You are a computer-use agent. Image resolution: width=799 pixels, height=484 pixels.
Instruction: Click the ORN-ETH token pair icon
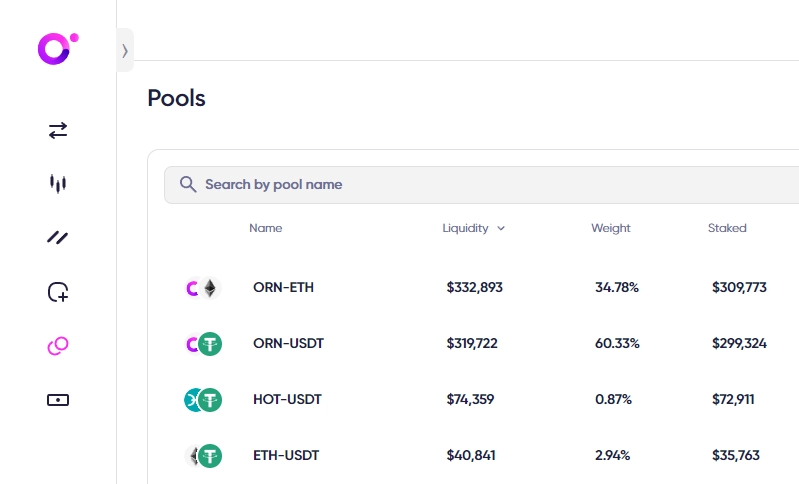pos(203,288)
